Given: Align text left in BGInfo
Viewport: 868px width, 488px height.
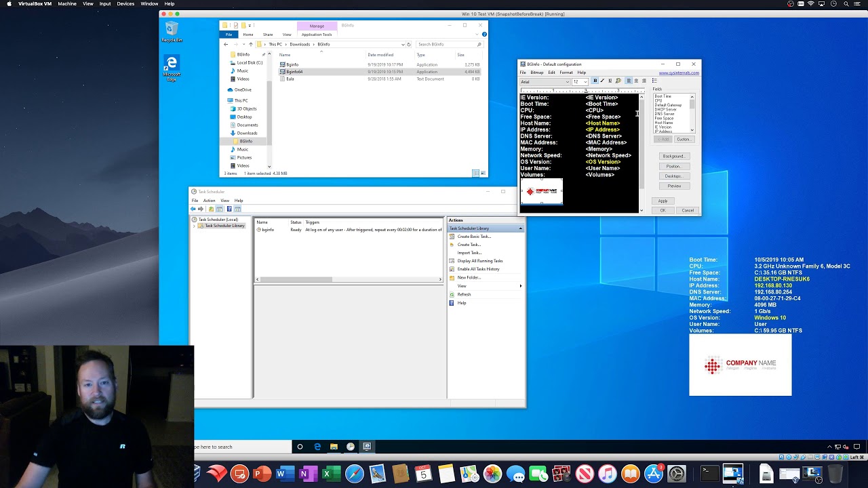Looking at the screenshot, I should click(x=629, y=81).
